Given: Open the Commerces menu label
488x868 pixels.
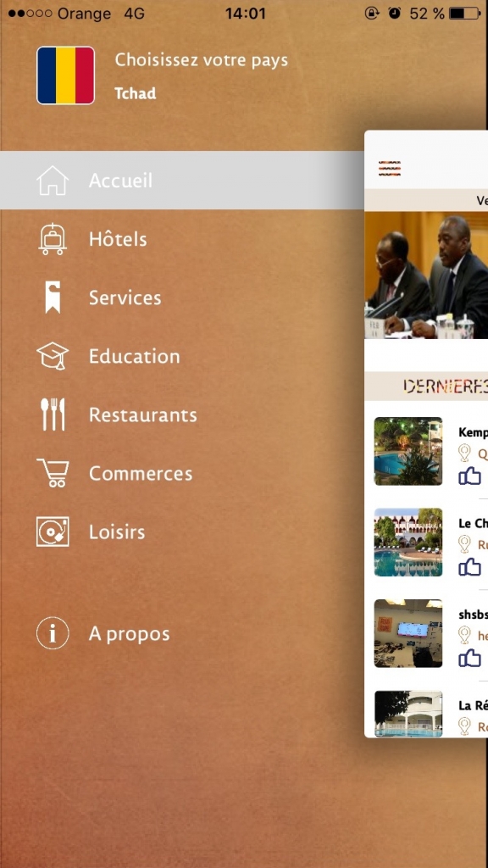Looking at the screenshot, I should (x=141, y=473).
